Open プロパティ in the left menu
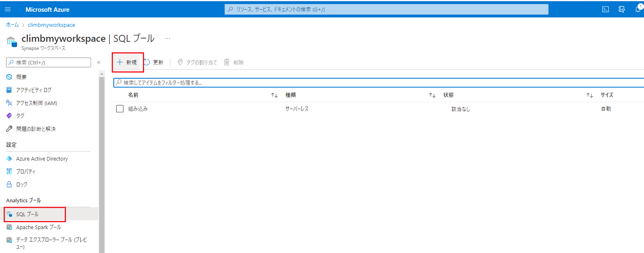This screenshot has width=644, height=253. [x=26, y=172]
